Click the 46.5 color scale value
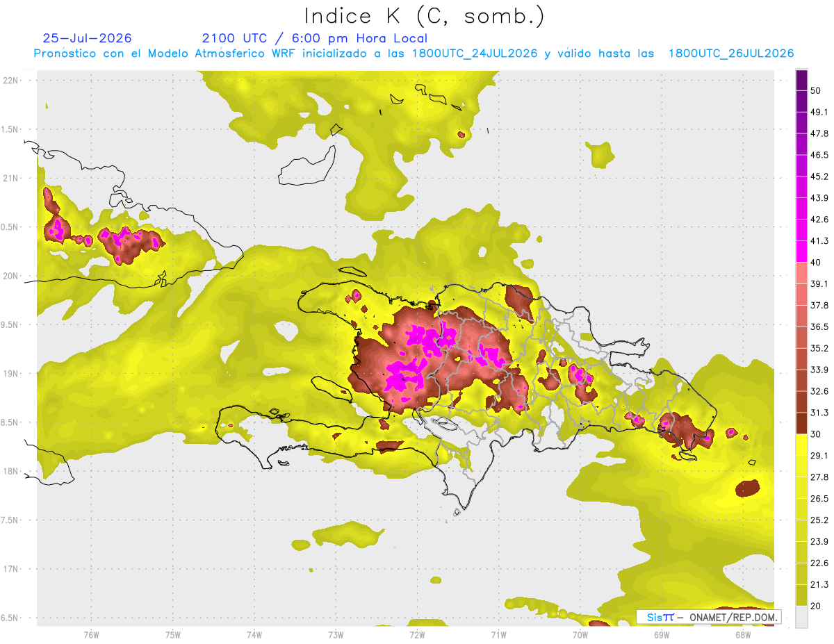Screen dimensions: 834x644 (820, 155)
